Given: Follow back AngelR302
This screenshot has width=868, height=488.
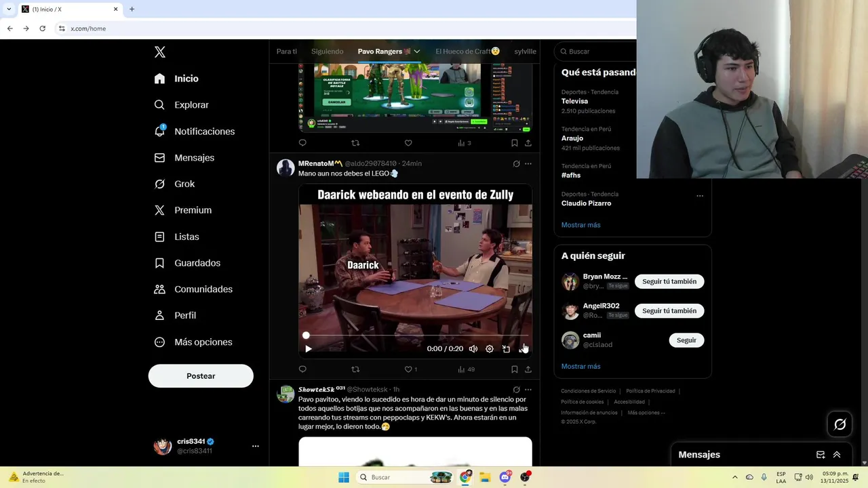Looking at the screenshot, I should (x=669, y=310).
